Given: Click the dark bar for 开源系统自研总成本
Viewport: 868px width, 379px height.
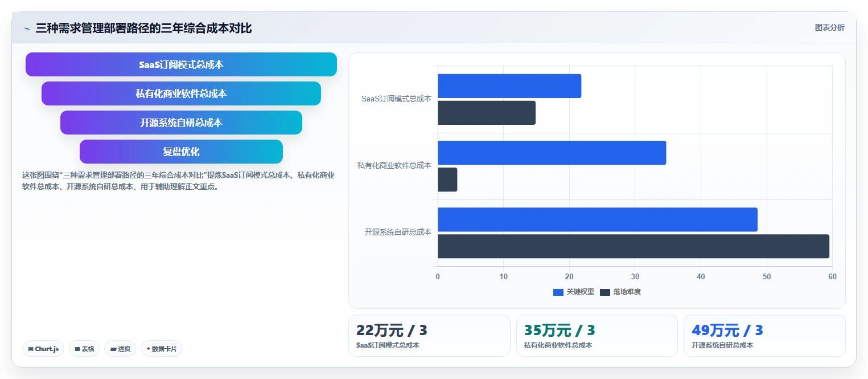Looking at the screenshot, I should pyautogui.click(x=633, y=246).
